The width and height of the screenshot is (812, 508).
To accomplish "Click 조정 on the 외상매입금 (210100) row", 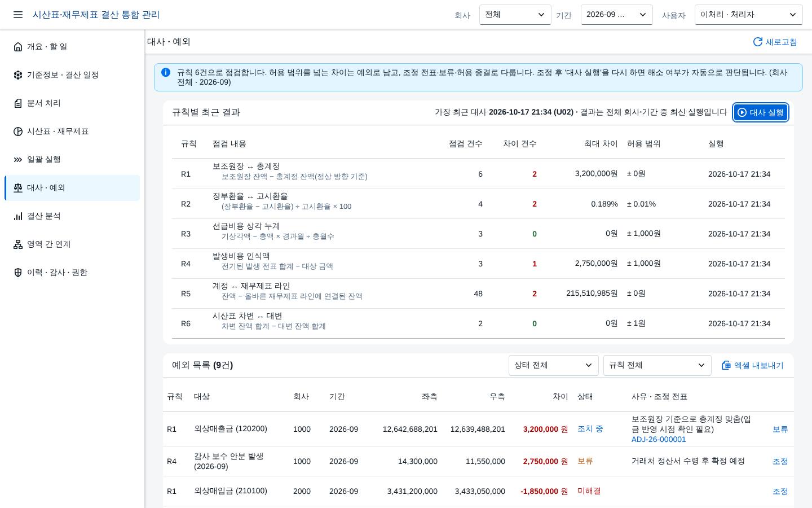I will (x=780, y=492).
